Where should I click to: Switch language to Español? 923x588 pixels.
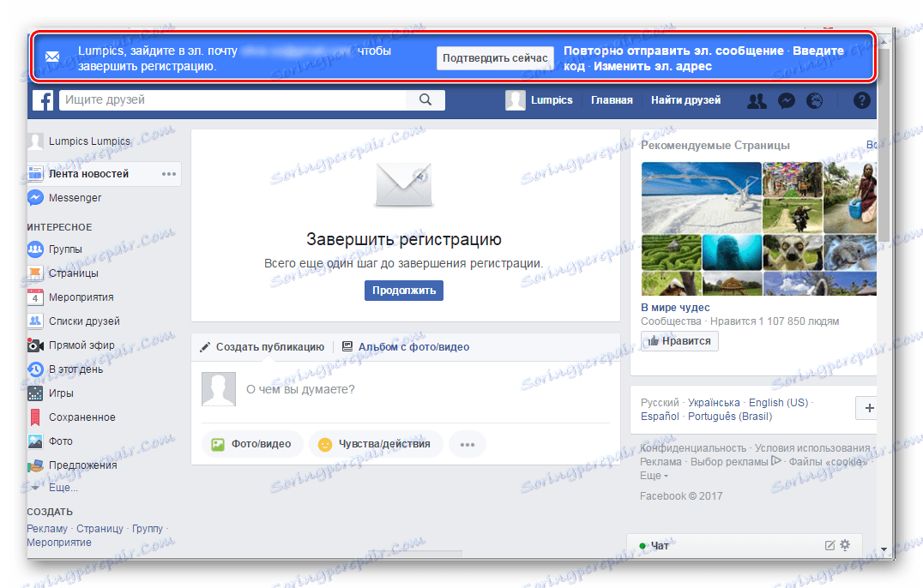point(660,417)
